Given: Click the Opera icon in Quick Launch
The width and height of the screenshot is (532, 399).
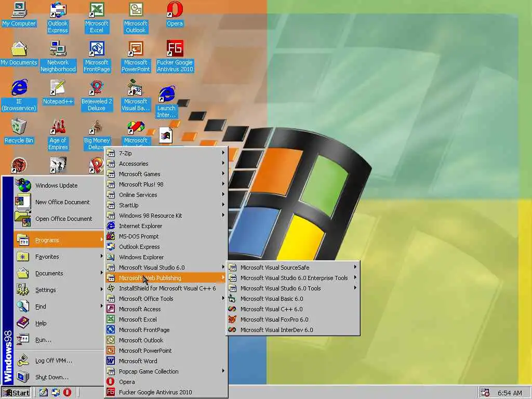Looking at the screenshot, I should click(67, 392).
